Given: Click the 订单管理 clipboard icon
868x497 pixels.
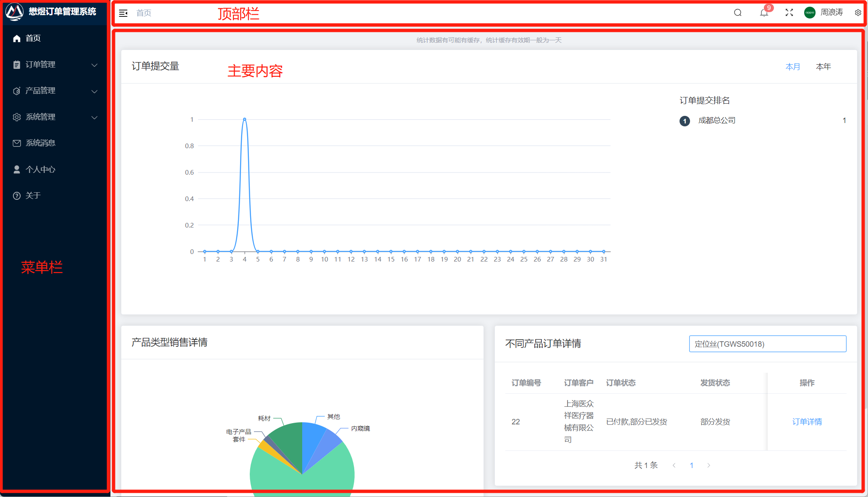Looking at the screenshot, I should [17, 65].
